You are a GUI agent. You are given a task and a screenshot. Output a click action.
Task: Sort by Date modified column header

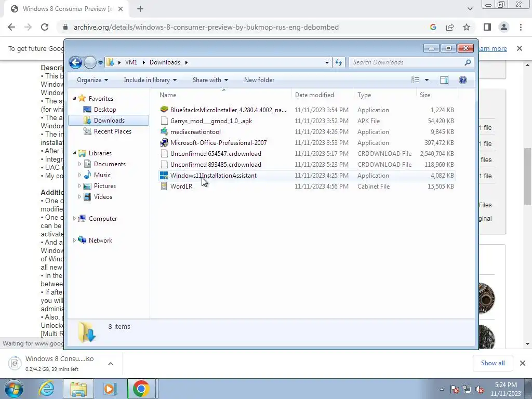(322, 95)
